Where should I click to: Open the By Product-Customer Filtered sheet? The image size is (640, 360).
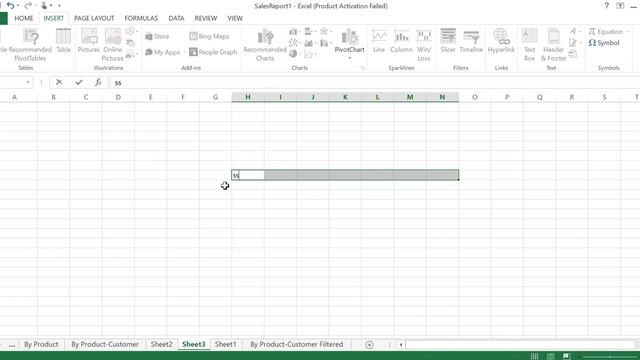pos(297,344)
